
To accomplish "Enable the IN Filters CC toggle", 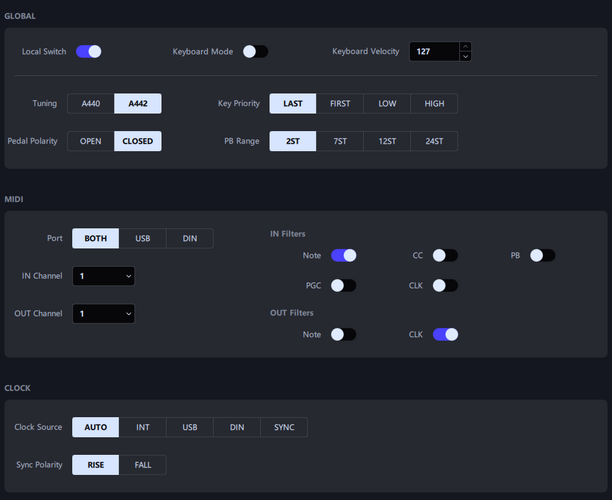I will pos(445,256).
